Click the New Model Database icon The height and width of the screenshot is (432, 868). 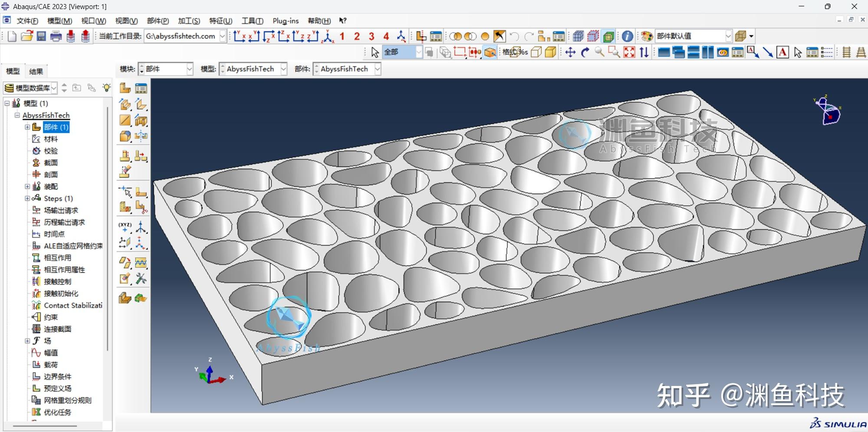(12, 36)
